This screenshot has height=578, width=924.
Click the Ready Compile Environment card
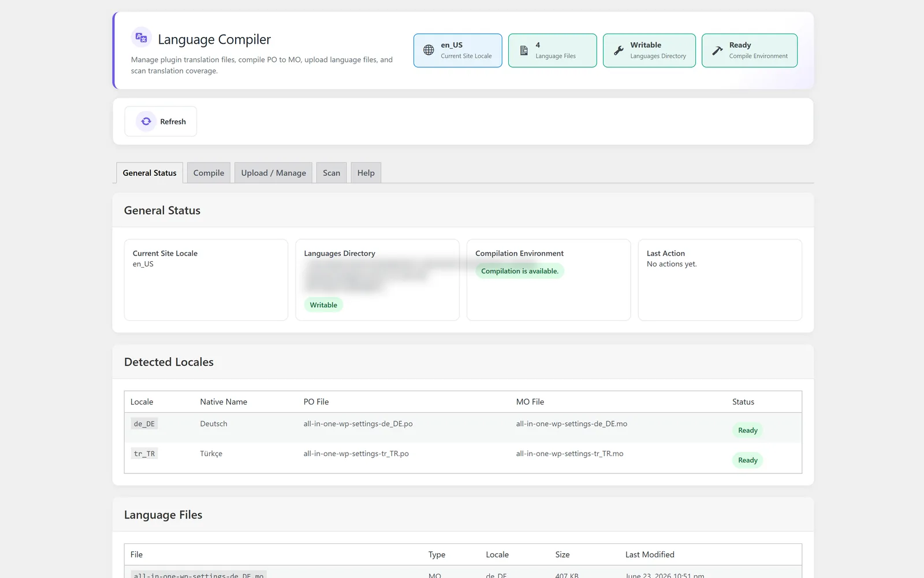750,50
